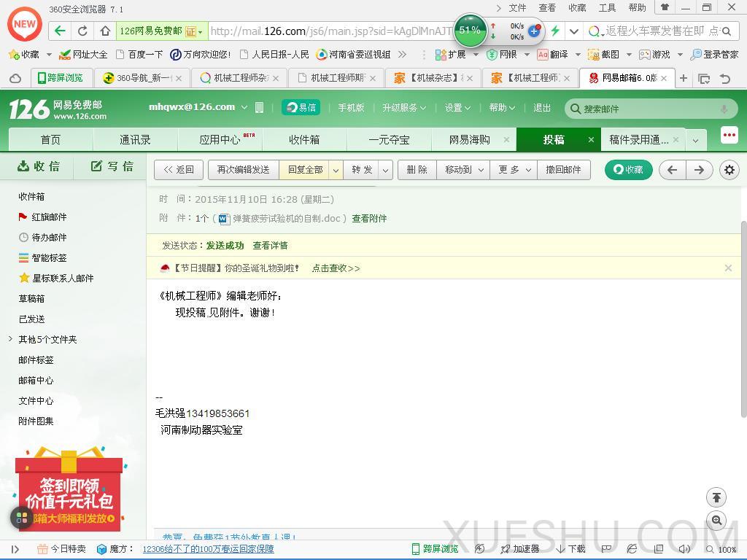Go to previous email arrow
This screenshot has height=560, width=747.
[x=672, y=170]
